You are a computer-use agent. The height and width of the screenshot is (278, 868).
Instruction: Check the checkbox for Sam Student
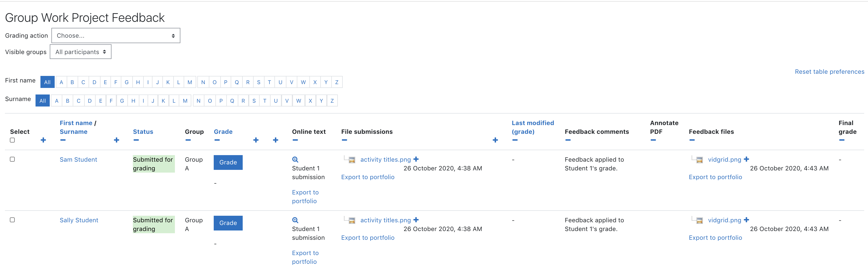pyautogui.click(x=13, y=159)
